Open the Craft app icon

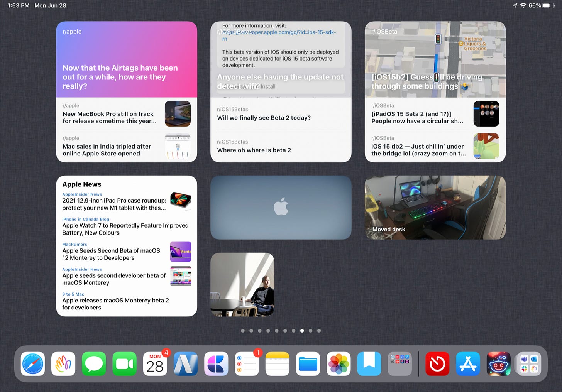click(216, 364)
